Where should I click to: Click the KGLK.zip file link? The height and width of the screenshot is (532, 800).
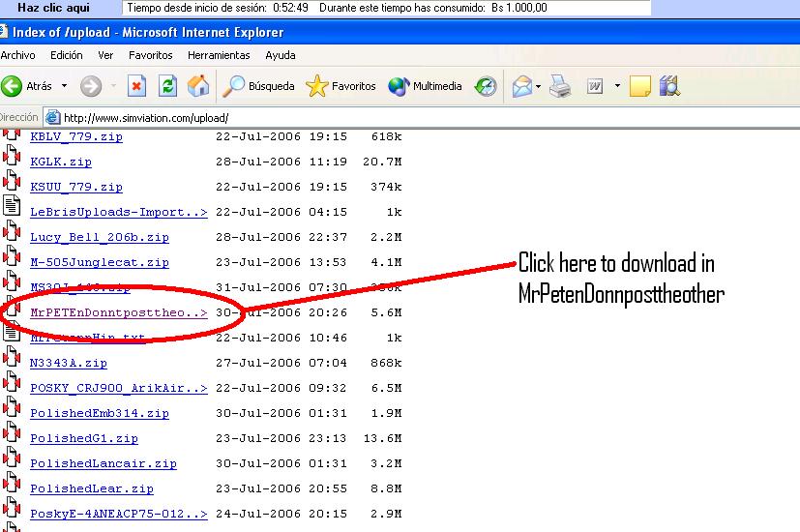(x=60, y=162)
